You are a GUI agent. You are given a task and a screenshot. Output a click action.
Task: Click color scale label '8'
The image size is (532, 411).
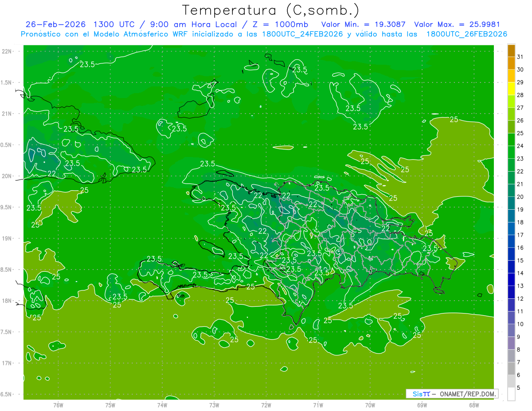coord(519,350)
